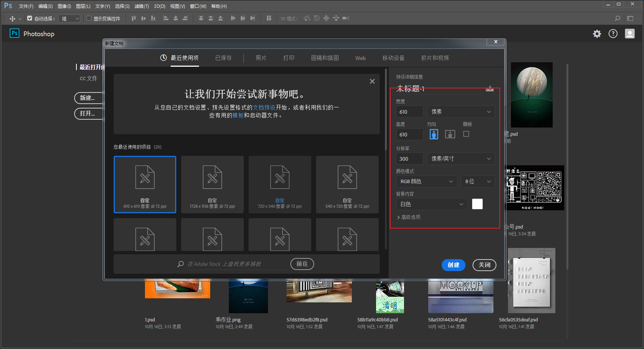Click the save preset icon beside 未标题-1

click(x=490, y=89)
